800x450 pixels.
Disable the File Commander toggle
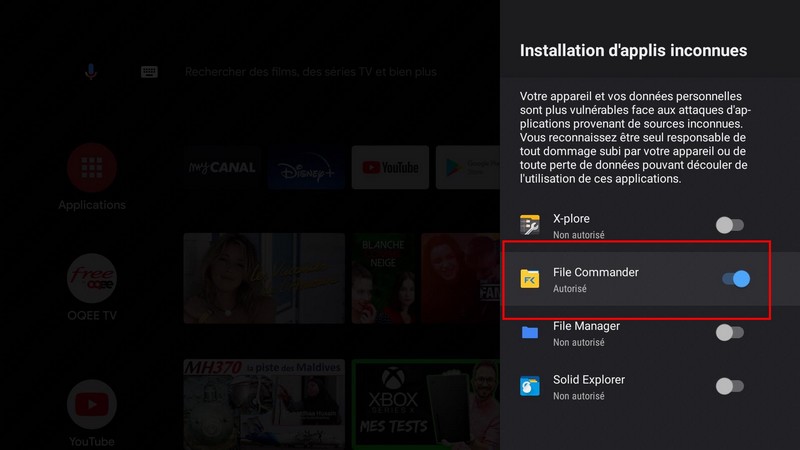[735, 279]
